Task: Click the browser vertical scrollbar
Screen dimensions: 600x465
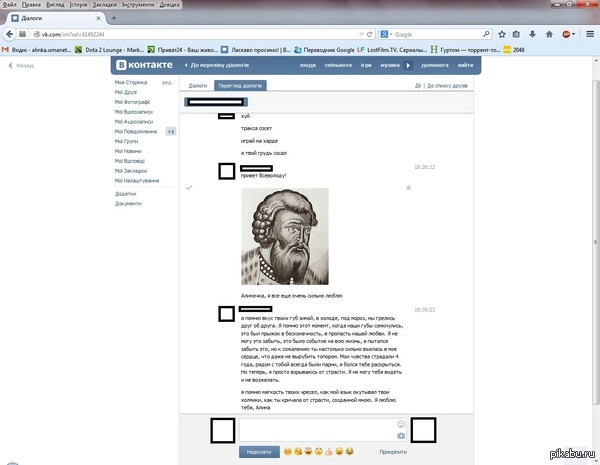Action: click(596, 241)
